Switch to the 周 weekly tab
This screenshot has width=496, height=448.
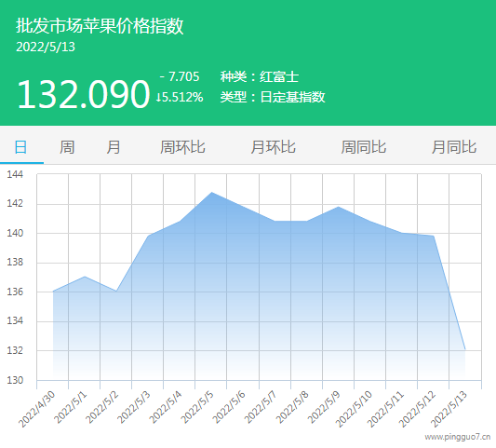(67, 147)
